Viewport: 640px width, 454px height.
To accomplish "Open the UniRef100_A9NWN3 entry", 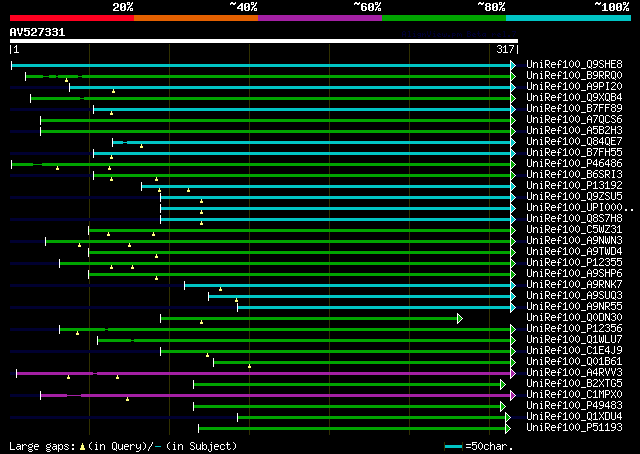I will point(574,241).
